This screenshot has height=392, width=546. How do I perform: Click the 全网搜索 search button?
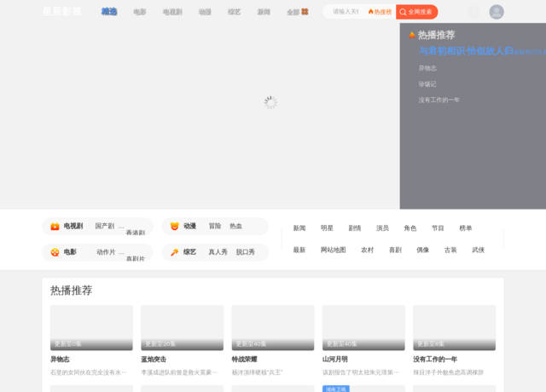416,12
